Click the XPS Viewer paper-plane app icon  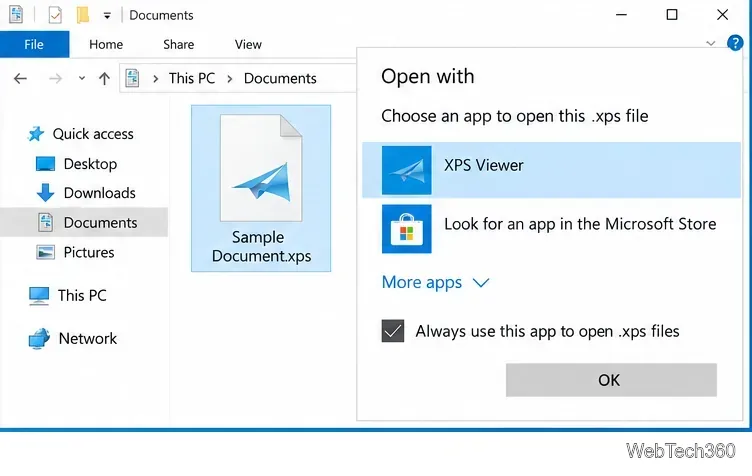[x=407, y=170]
